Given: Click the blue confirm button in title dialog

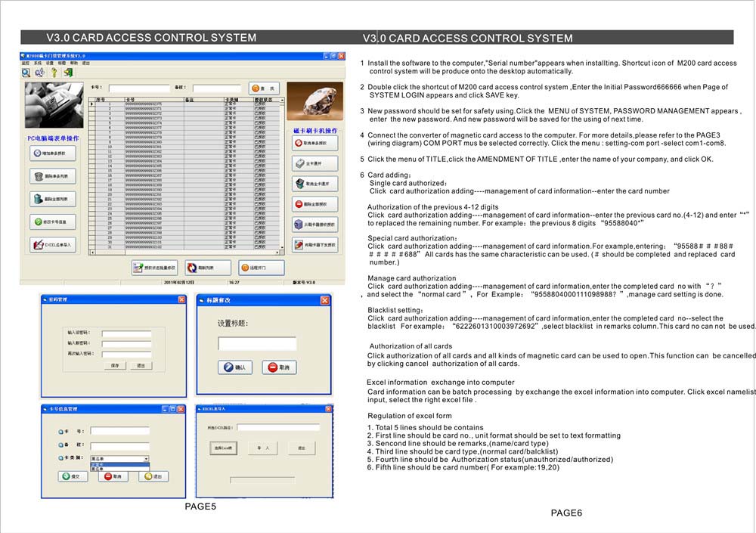Looking at the screenshot, I should (235, 367).
